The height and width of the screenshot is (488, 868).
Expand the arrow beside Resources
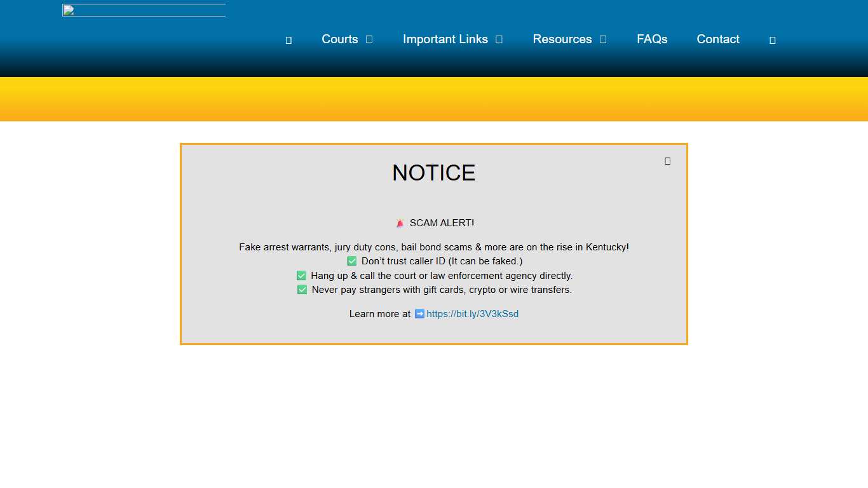[x=603, y=39]
